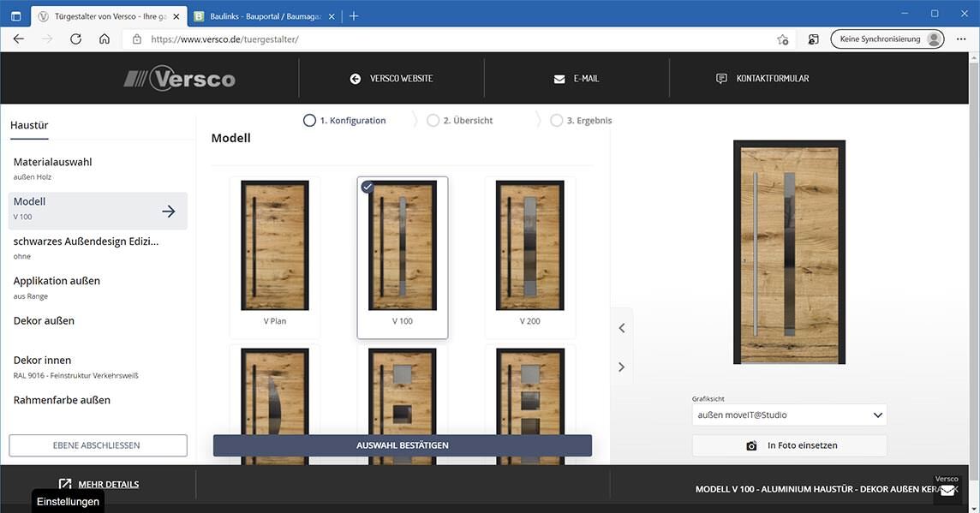Go to step 2 Übersicht
Image resolution: width=980 pixels, height=513 pixels.
click(459, 121)
